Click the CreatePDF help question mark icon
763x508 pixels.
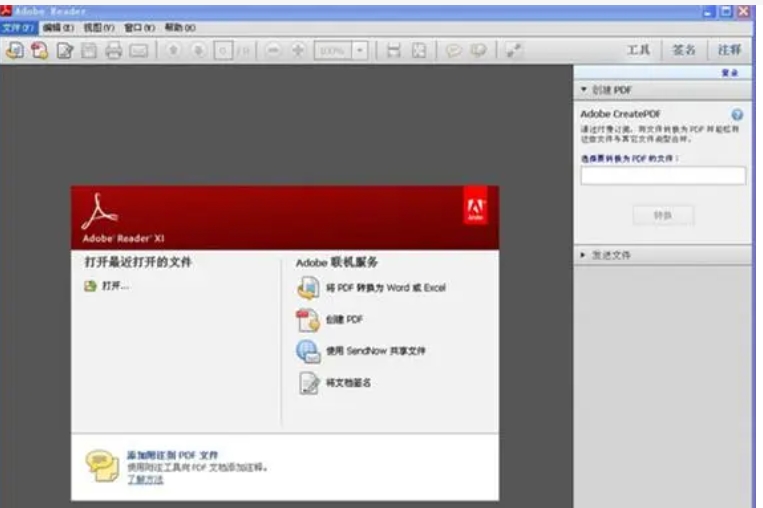[737, 115]
